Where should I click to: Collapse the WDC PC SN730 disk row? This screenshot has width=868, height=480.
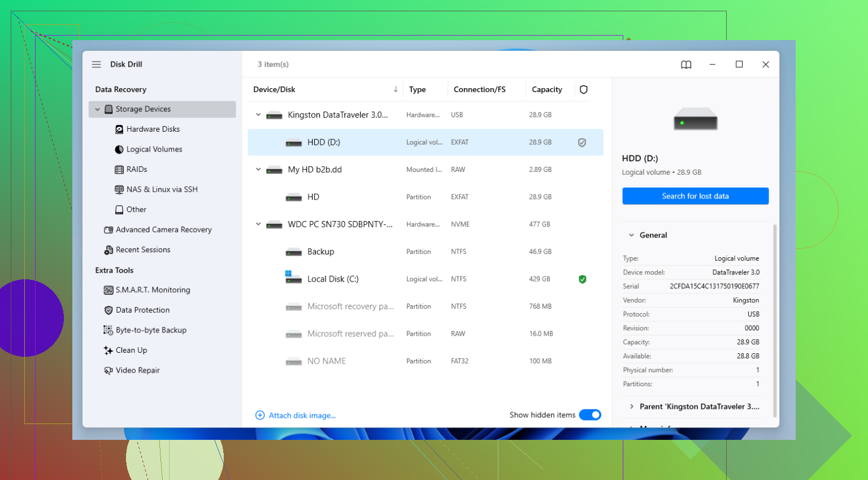[x=258, y=224]
